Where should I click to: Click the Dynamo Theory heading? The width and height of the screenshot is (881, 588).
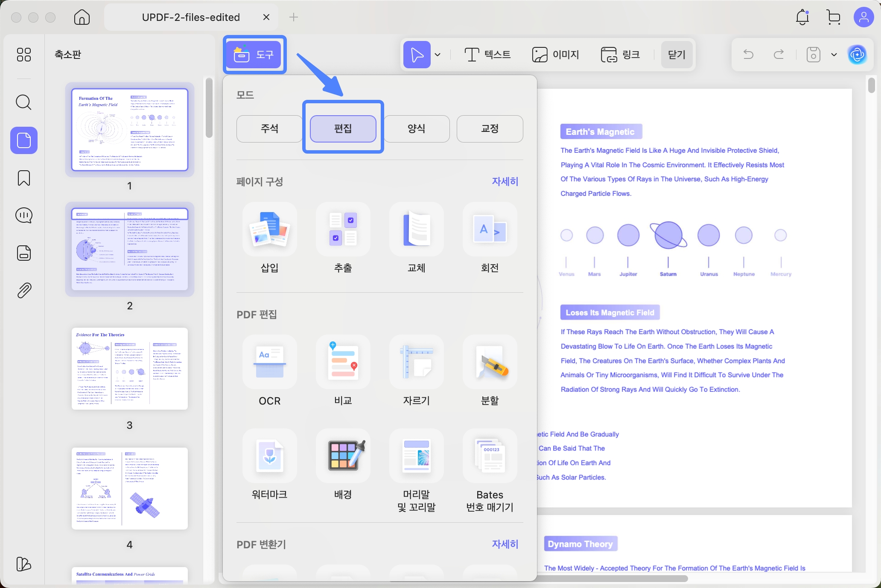point(581,544)
